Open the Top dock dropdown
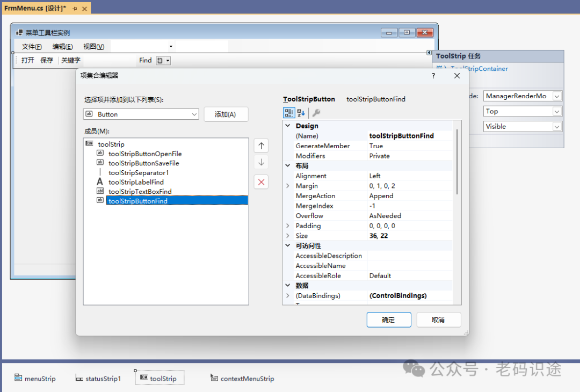Screen dimensions: 580x392 [x=557, y=111]
